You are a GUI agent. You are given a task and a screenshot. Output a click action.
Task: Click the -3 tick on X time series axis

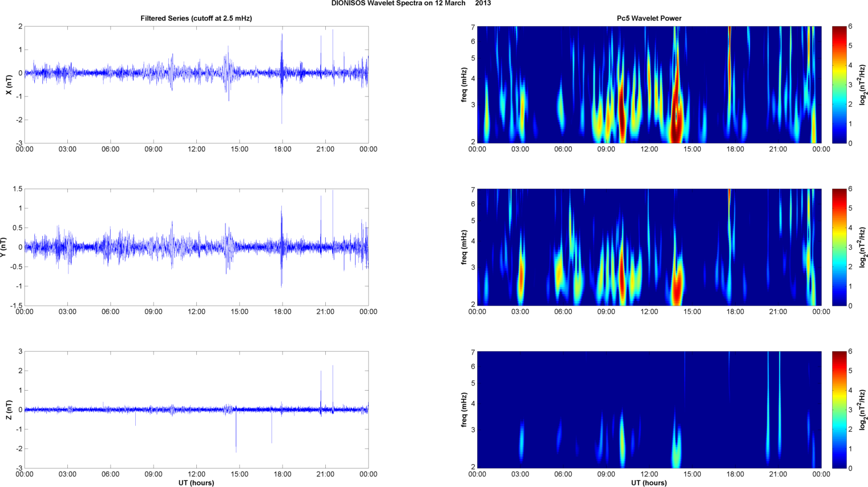19,143
